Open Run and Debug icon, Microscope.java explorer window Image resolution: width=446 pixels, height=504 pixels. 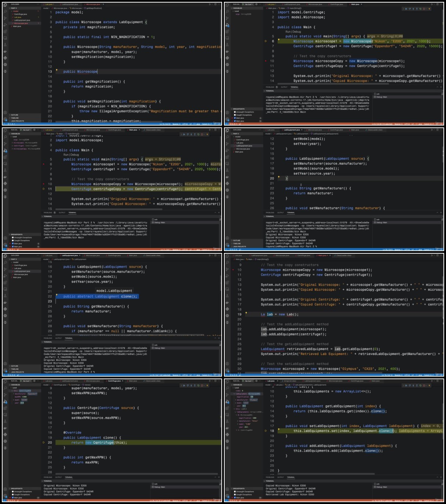5,25
